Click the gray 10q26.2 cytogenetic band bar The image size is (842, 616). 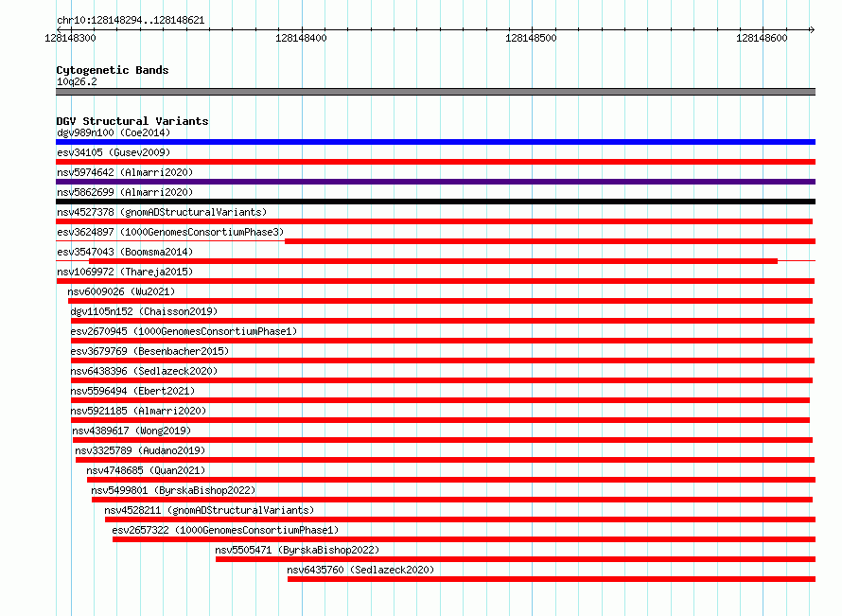[435, 92]
